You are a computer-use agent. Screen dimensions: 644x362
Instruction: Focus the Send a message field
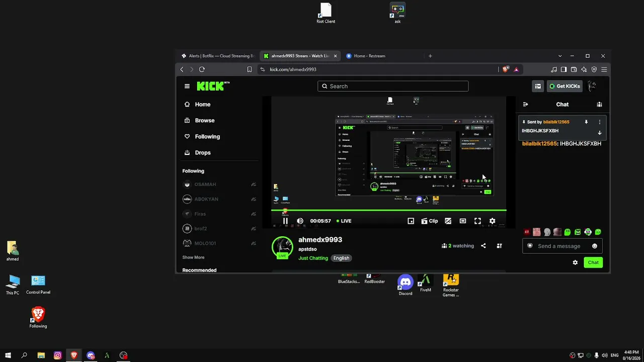[x=562, y=246]
